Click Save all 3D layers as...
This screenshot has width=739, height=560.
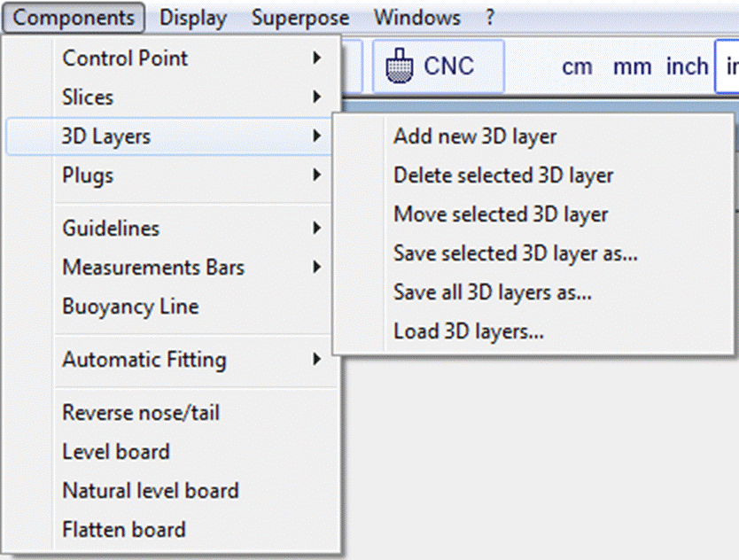(493, 292)
